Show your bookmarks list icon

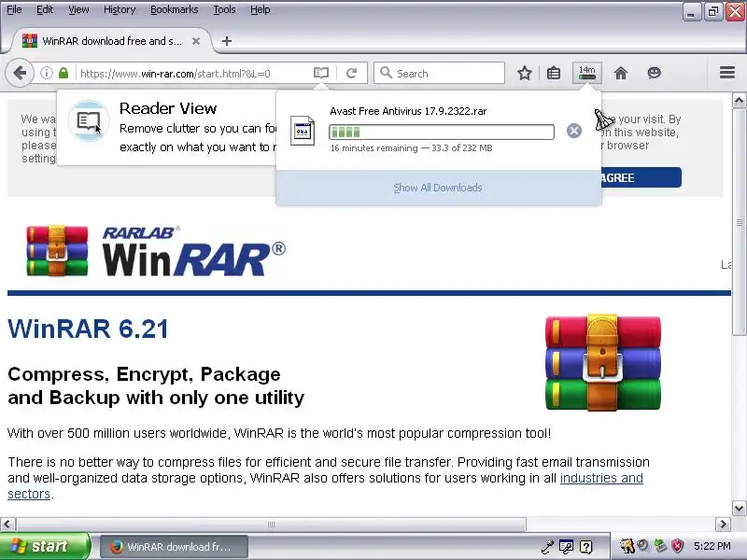(554, 73)
